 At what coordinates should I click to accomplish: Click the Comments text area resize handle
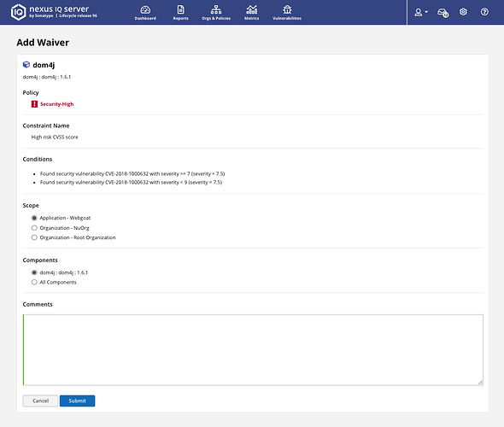[480, 383]
